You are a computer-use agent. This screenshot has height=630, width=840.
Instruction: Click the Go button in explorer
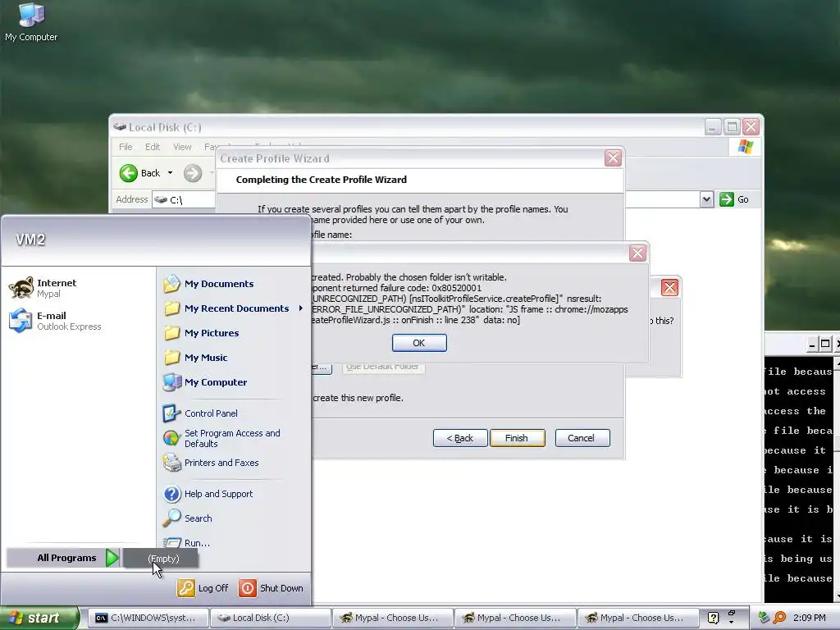tap(734, 199)
